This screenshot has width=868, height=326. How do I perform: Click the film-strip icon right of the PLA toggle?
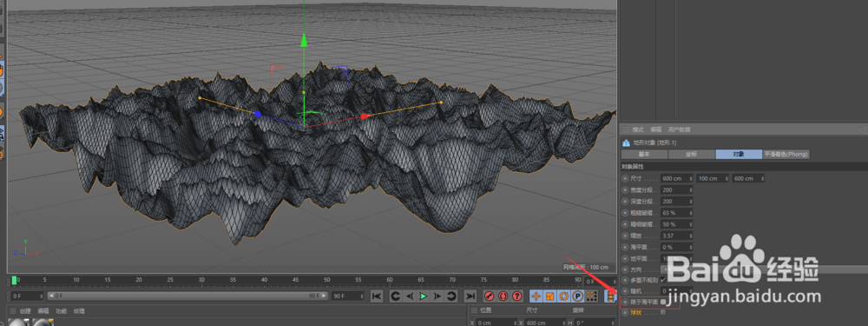(610, 296)
